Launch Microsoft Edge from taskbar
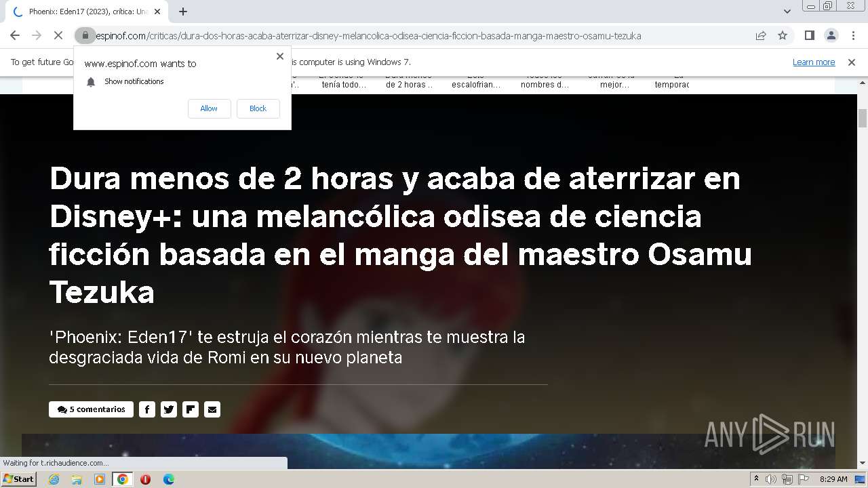The image size is (868, 488). pyautogui.click(x=169, y=479)
